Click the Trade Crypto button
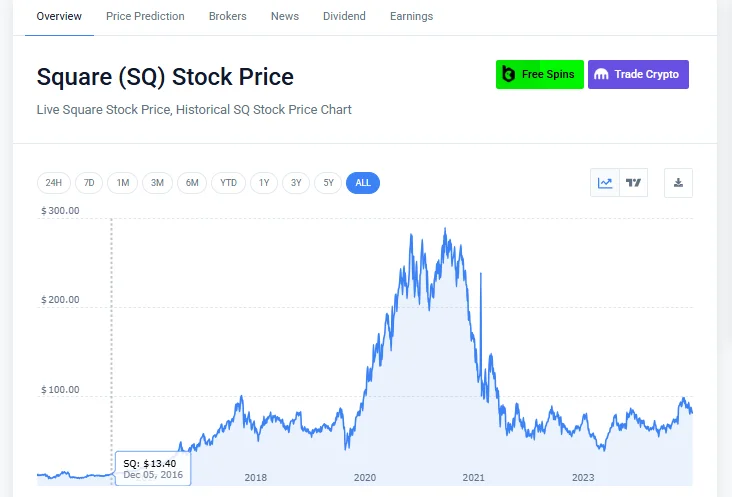The height and width of the screenshot is (497, 732). point(638,75)
